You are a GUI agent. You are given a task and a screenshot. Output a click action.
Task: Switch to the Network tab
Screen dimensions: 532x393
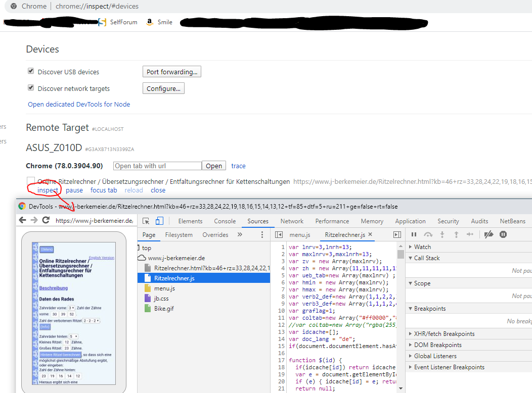292,221
